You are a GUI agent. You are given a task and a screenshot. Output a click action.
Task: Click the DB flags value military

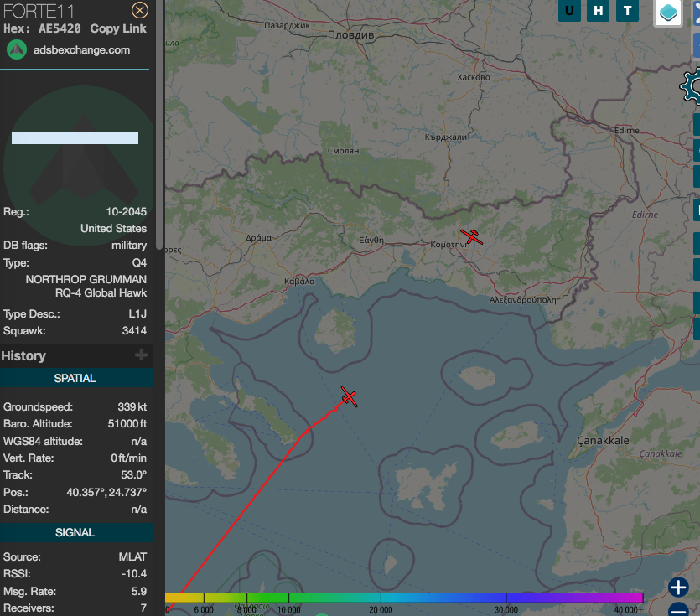tap(129, 246)
